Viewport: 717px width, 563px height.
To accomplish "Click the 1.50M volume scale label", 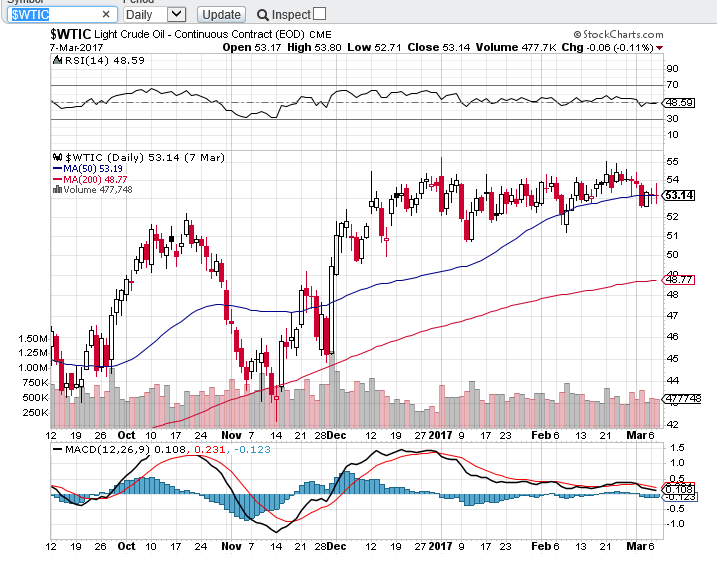I will 33,338.
